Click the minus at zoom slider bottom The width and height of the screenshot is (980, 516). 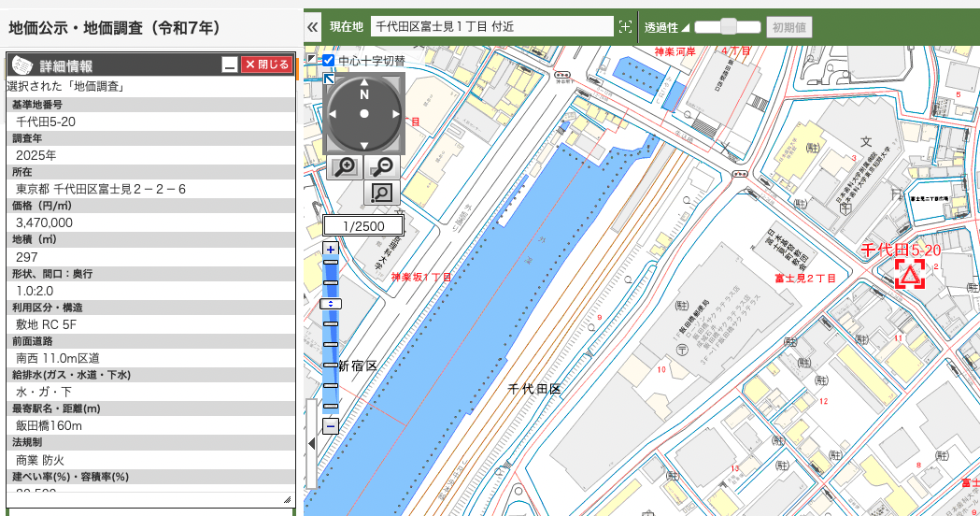[330, 426]
